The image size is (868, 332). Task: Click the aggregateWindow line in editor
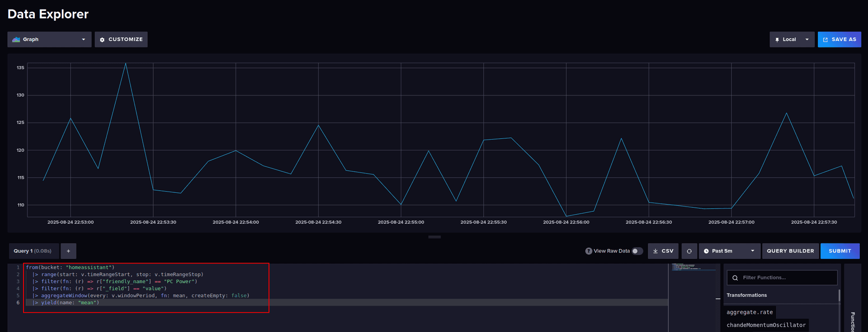pyautogui.click(x=141, y=296)
